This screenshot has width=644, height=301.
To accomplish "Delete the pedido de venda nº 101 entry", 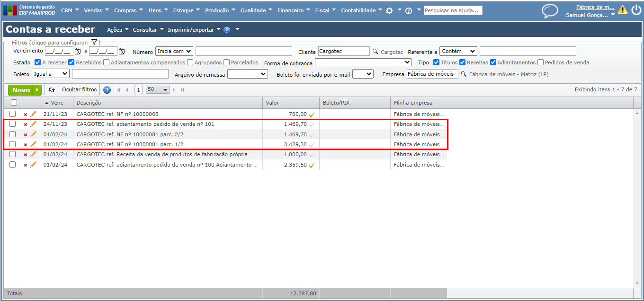I will click(x=26, y=124).
